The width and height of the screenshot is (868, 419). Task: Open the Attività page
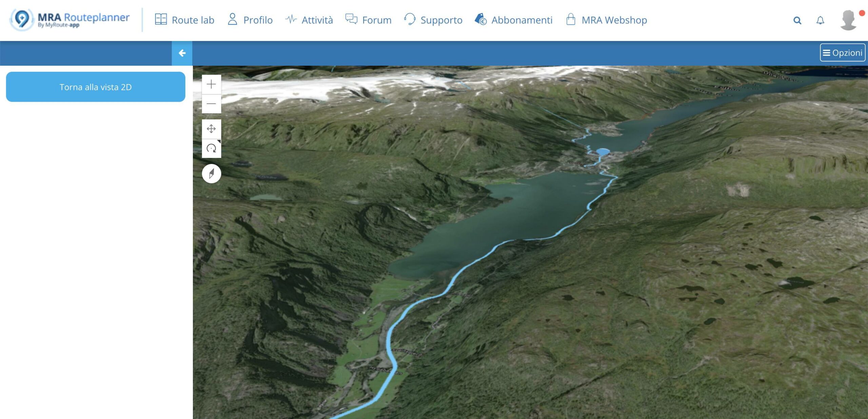pos(309,20)
